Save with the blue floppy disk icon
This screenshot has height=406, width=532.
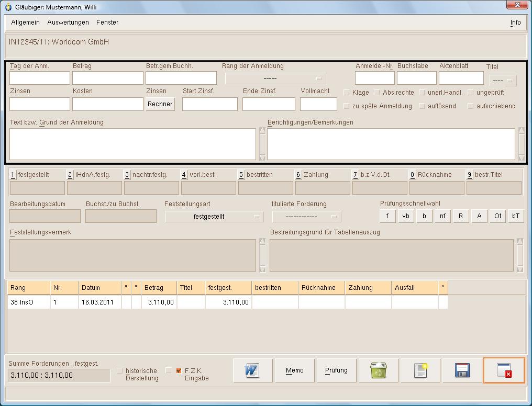[x=462, y=370]
